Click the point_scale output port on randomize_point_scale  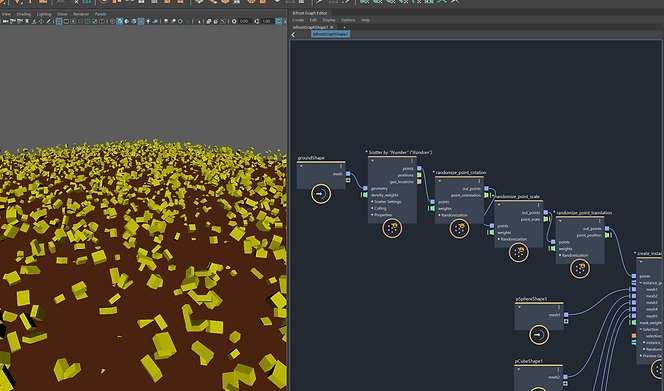tap(546, 219)
